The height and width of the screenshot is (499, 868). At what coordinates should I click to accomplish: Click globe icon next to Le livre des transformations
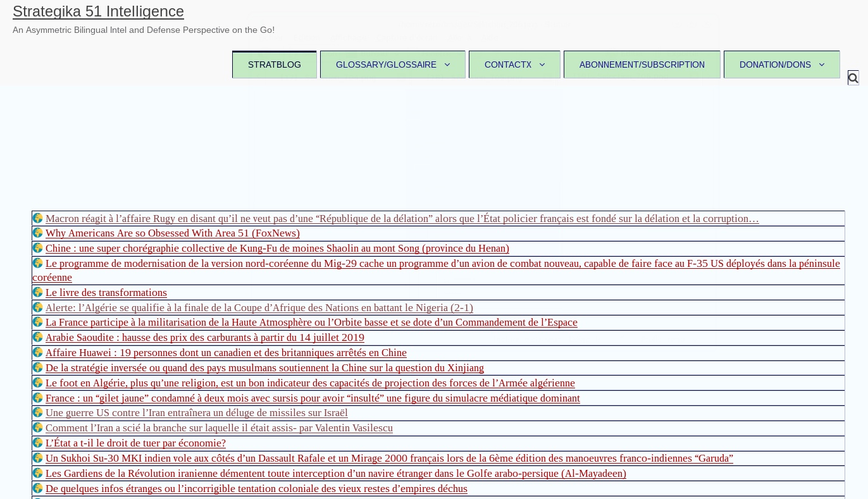tap(38, 292)
